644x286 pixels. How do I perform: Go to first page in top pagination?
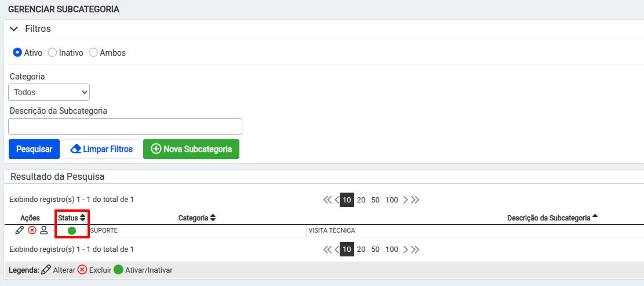(x=327, y=200)
